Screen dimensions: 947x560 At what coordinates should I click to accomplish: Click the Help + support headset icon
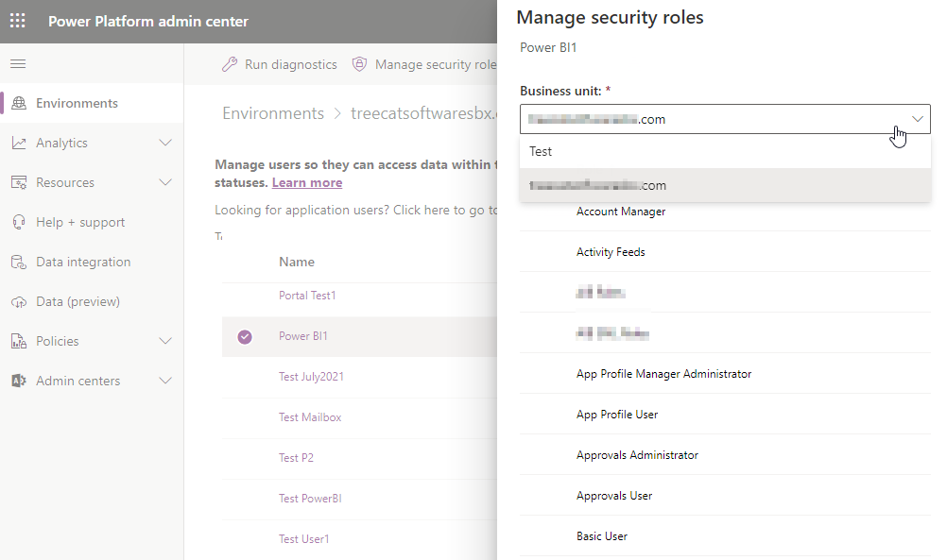coord(19,222)
